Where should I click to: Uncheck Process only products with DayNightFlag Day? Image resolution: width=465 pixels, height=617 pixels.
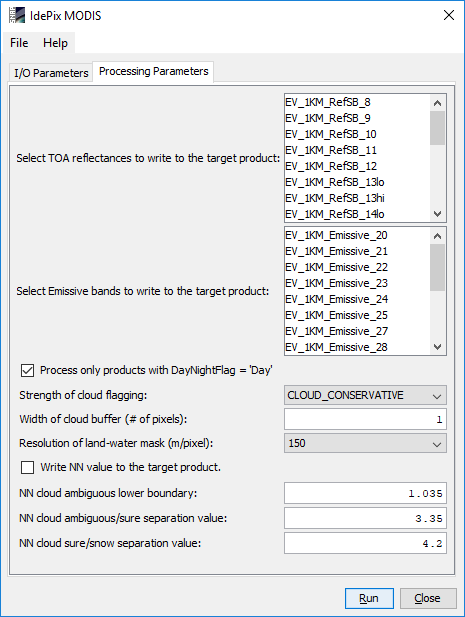pyautogui.click(x=27, y=370)
